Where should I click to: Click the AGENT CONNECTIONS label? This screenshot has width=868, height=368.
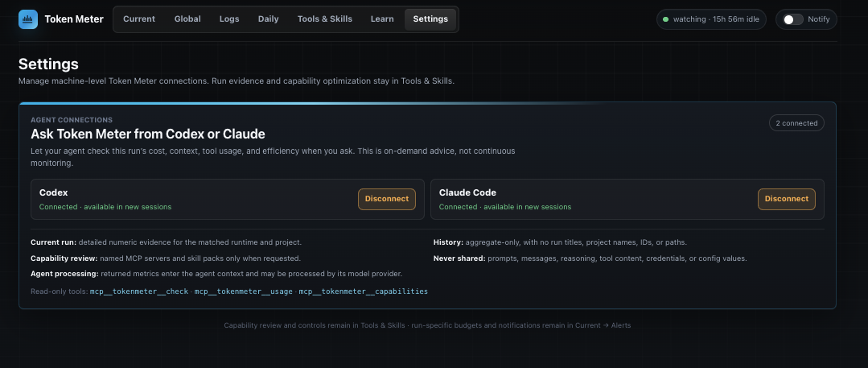tap(72, 120)
